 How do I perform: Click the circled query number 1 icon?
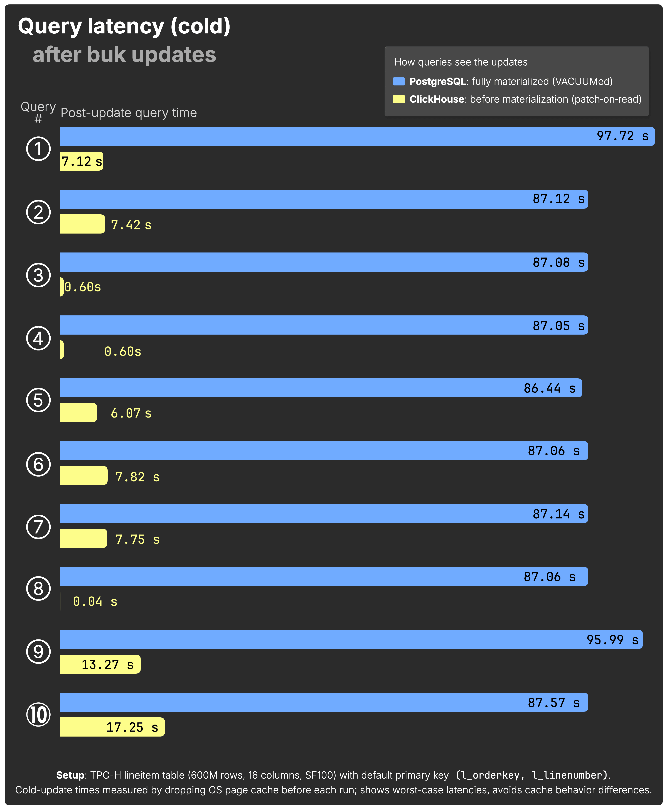pyautogui.click(x=38, y=149)
